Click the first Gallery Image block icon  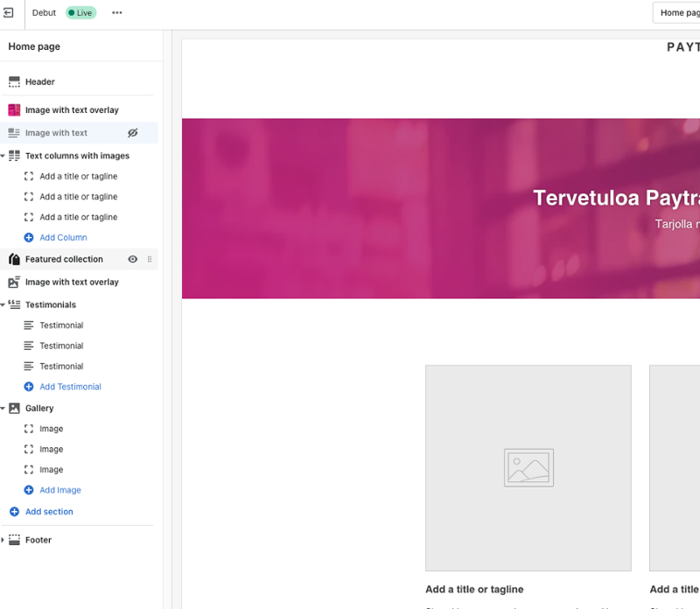(29, 429)
